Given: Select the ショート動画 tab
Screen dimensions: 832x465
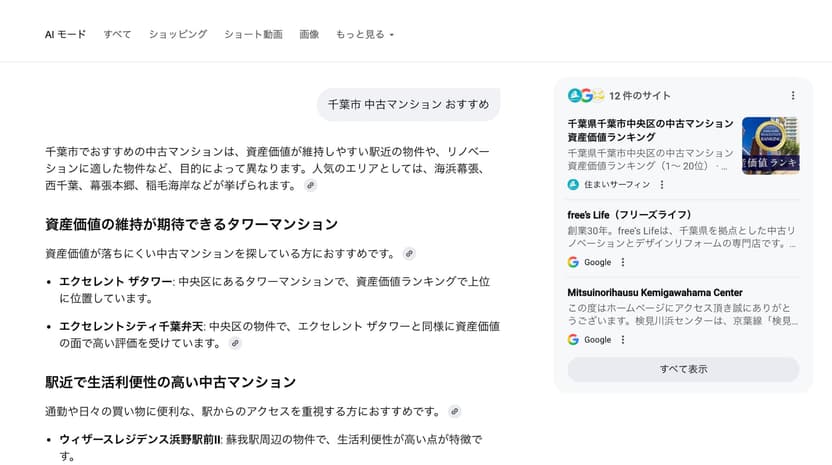Looking at the screenshot, I should point(253,35).
